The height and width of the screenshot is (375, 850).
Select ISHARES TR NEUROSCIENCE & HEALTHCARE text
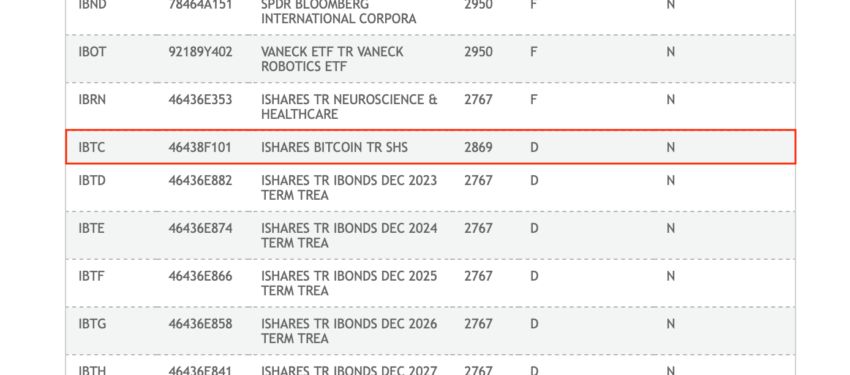pyautogui.click(x=349, y=107)
